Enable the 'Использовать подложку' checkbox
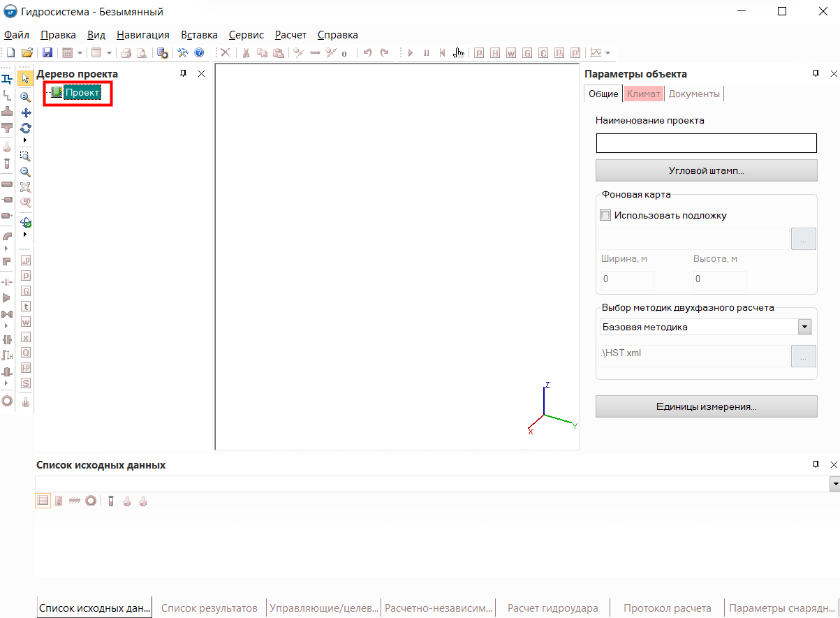 tap(605, 215)
